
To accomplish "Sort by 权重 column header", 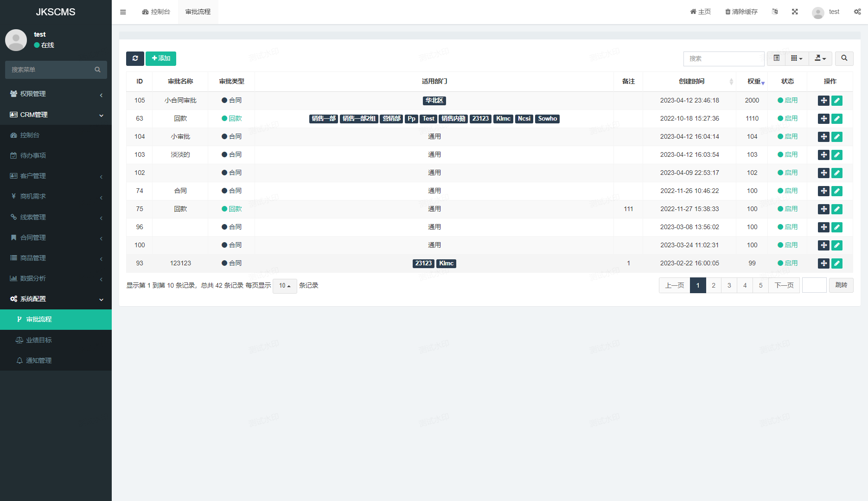I will pyautogui.click(x=752, y=82).
